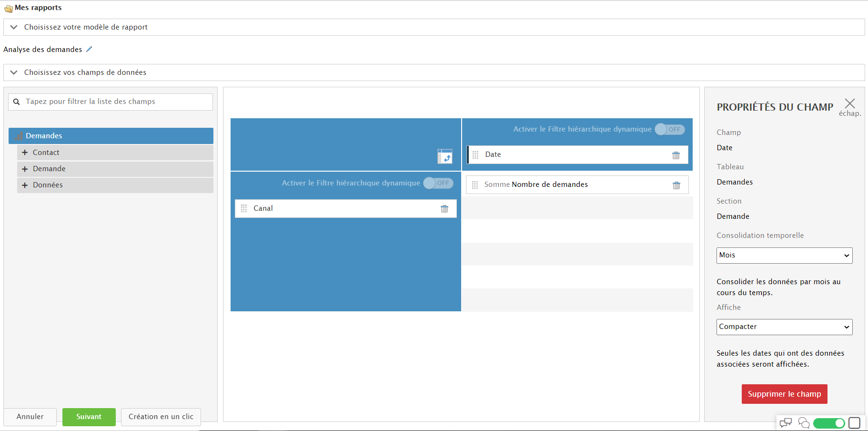
Task: Remove the Canal field using its trash icon
Action: coord(444,209)
